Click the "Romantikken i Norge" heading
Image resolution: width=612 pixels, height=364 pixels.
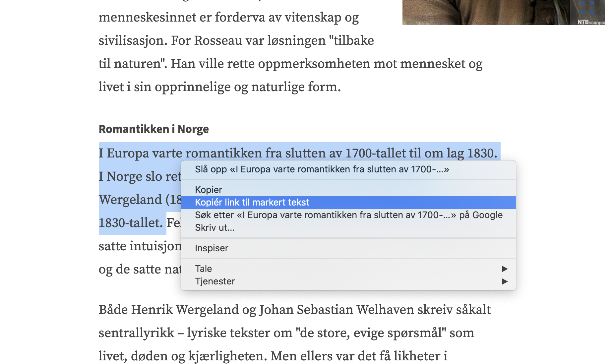pyautogui.click(x=154, y=129)
